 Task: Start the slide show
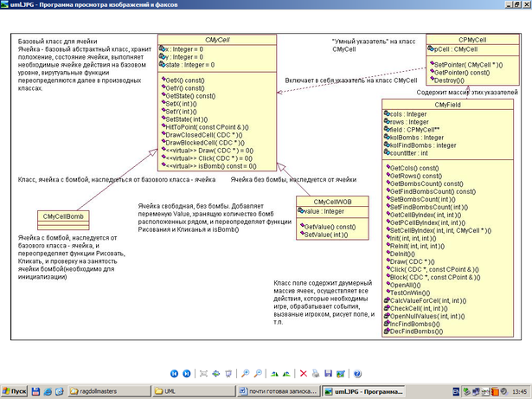[x=228, y=373]
